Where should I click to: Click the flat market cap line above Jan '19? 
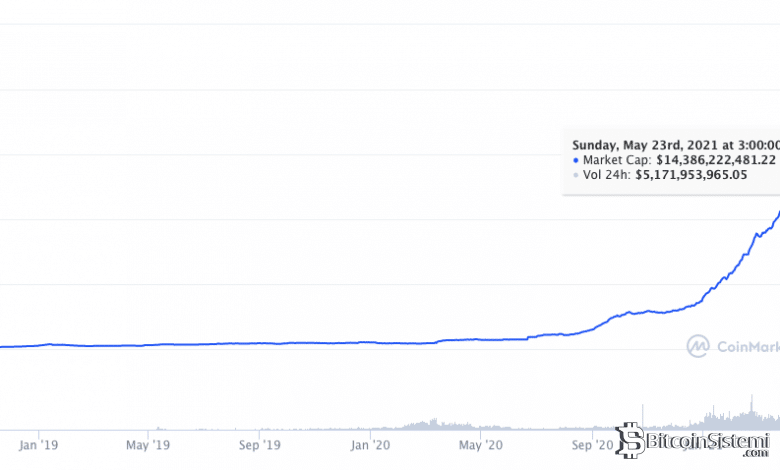coord(37,345)
